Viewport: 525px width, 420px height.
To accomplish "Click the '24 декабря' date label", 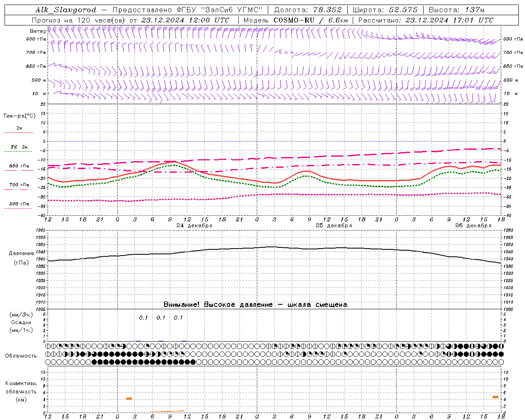I will point(194,226).
